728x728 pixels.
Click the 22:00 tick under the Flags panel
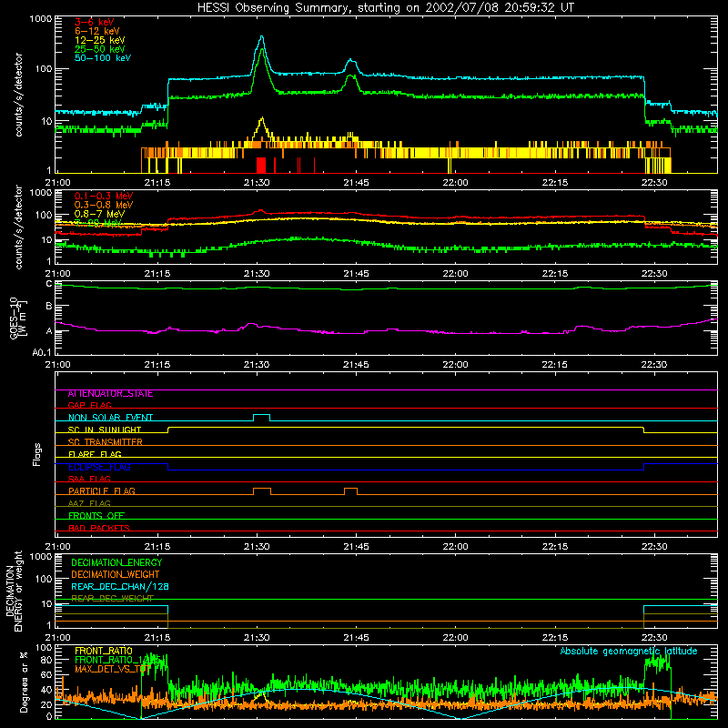(x=455, y=547)
